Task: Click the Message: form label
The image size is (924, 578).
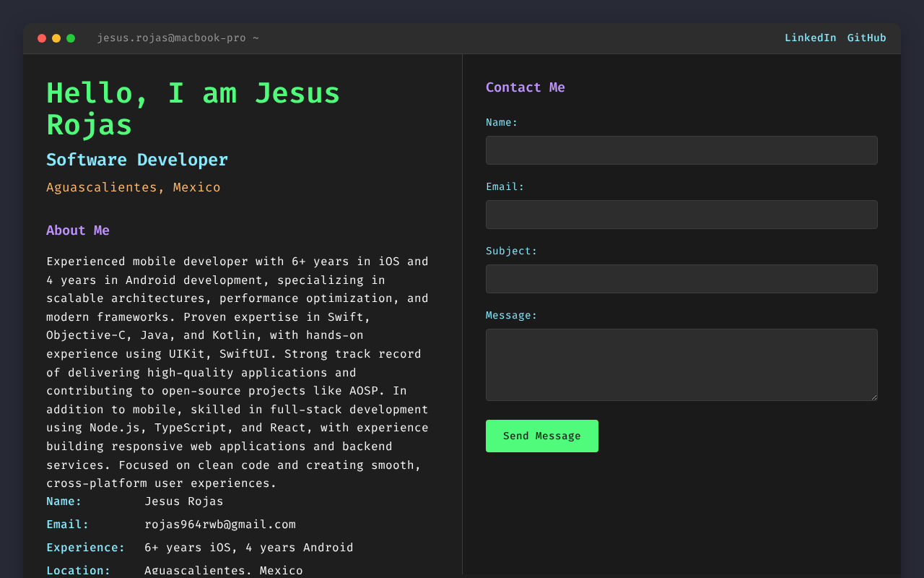Action: [x=511, y=316]
